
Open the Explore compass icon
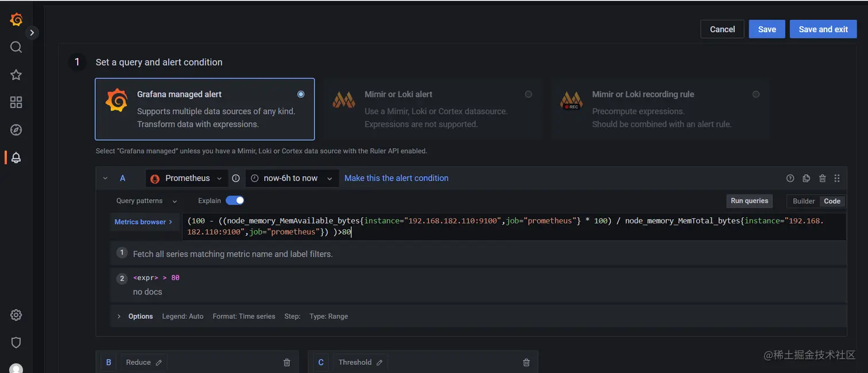[x=16, y=130]
